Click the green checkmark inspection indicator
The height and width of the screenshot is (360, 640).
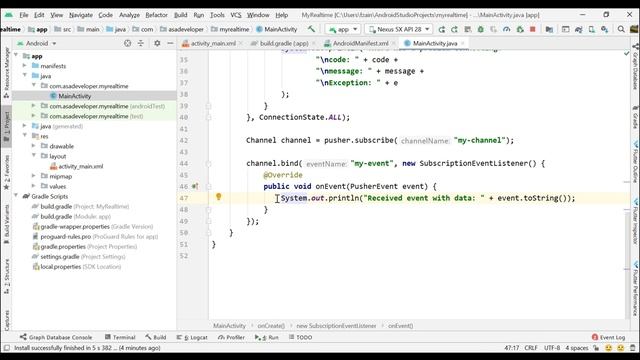[627, 53]
